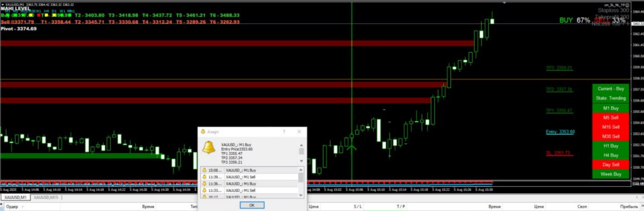Screen dimensions: 644x211
Task: Click the State: Trending indicator cell
Action: pos(610,98)
